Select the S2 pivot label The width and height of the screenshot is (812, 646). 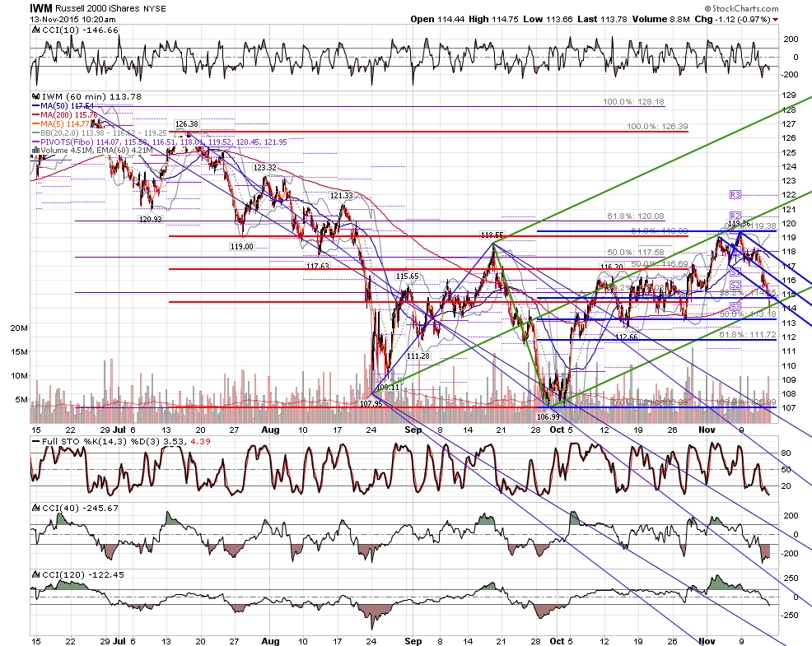[x=735, y=286]
